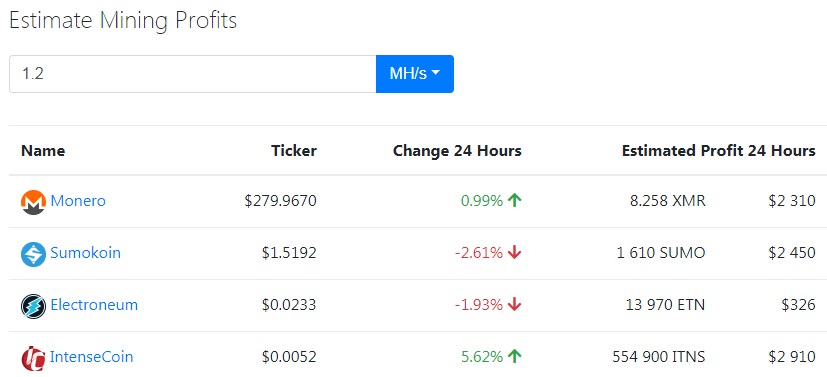Viewport: 827px width, 377px height.
Task: Open the Sumokoin link
Action: (85, 253)
